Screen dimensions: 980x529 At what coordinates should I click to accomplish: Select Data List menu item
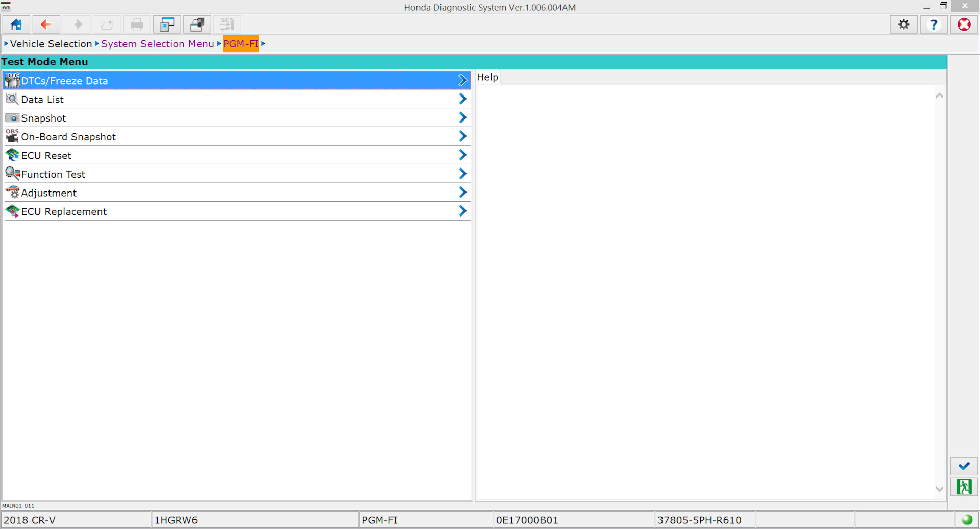coord(237,99)
